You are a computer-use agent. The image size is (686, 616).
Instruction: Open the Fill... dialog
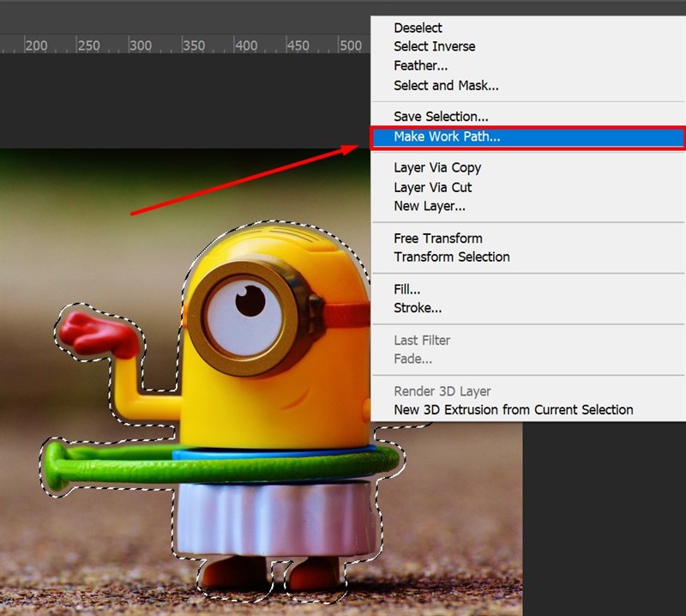click(x=406, y=289)
